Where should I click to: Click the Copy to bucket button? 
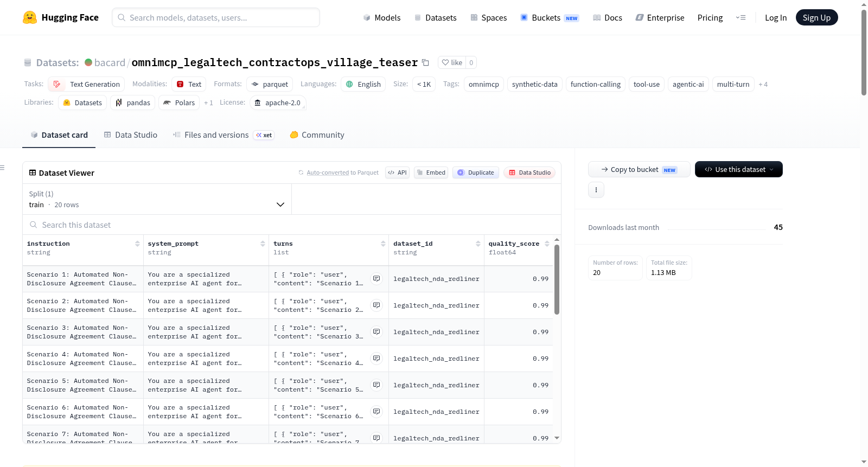pos(639,169)
